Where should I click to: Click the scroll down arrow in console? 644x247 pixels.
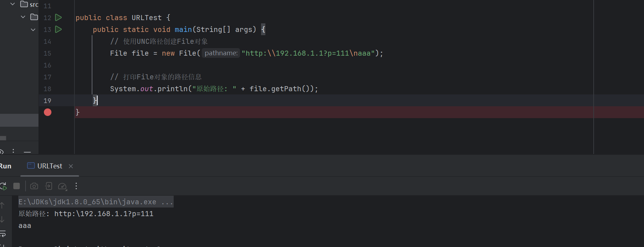3,219
